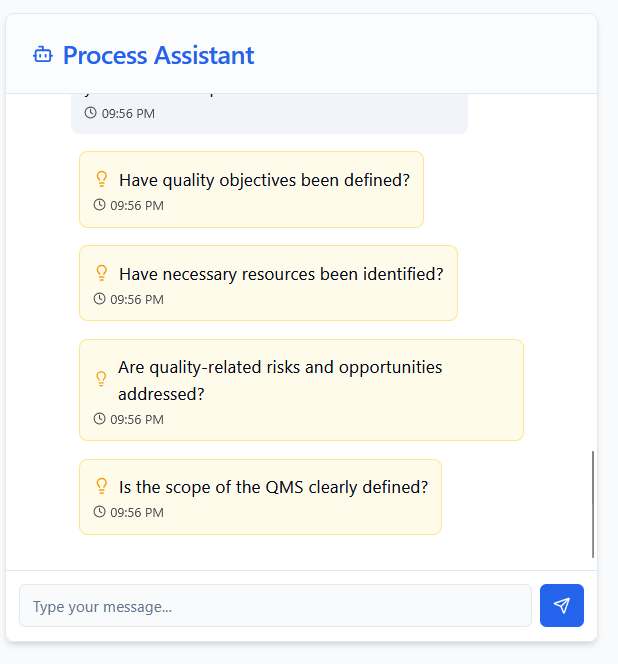
Task: Choose 'Are quality-related risks and opportunities addressed?' suggestion
Action: tap(301, 390)
